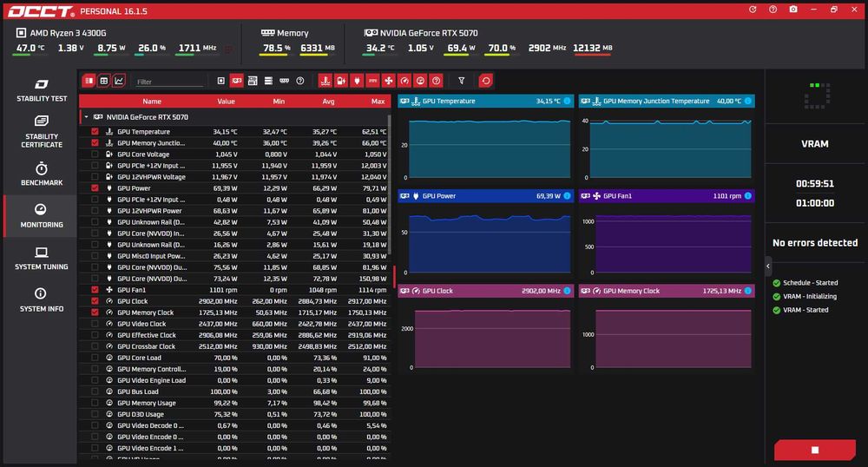The height and width of the screenshot is (467, 868).
Task: Select the Monitoring section
Action: click(x=42, y=216)
